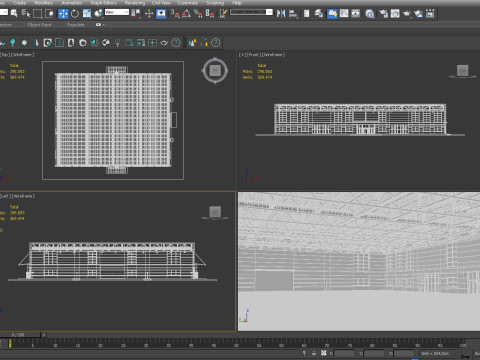Open the Scripting menu
480x360 pixels.
tap(215, 3)
